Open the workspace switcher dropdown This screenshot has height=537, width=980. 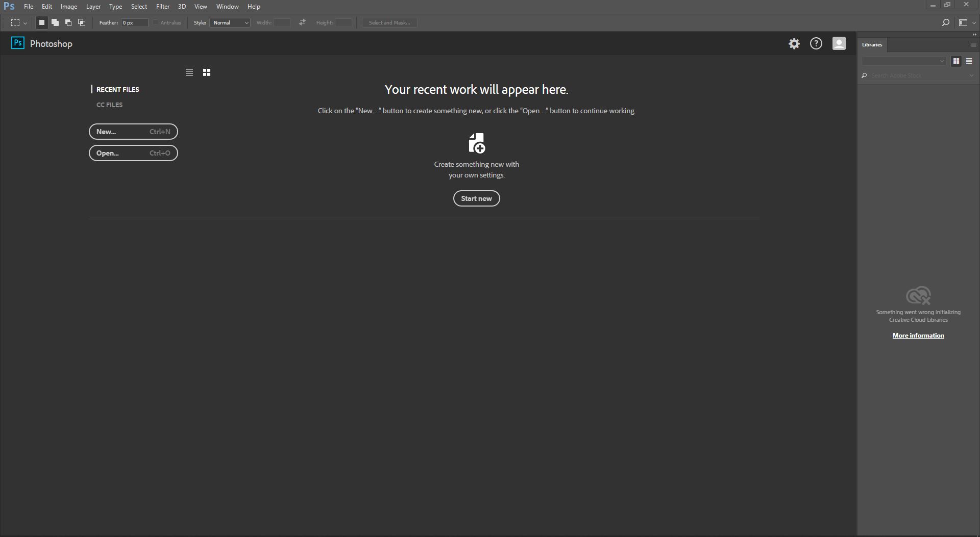coord(967,22)
